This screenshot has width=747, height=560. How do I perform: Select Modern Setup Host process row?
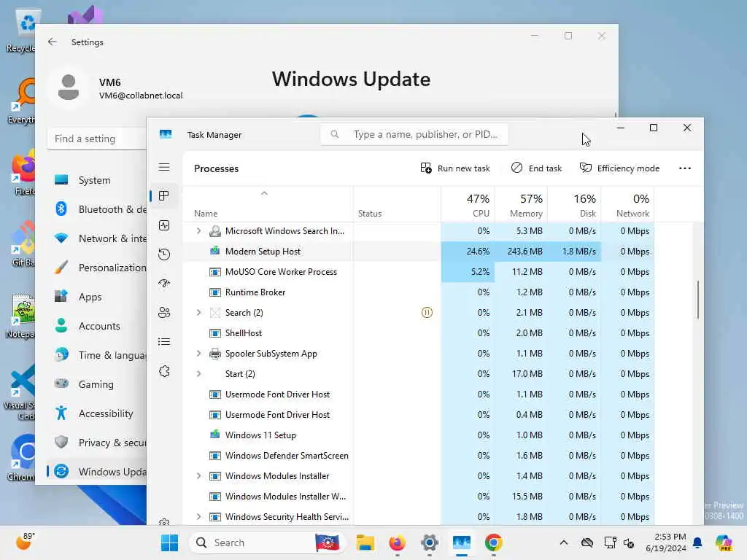click(418, 252)
